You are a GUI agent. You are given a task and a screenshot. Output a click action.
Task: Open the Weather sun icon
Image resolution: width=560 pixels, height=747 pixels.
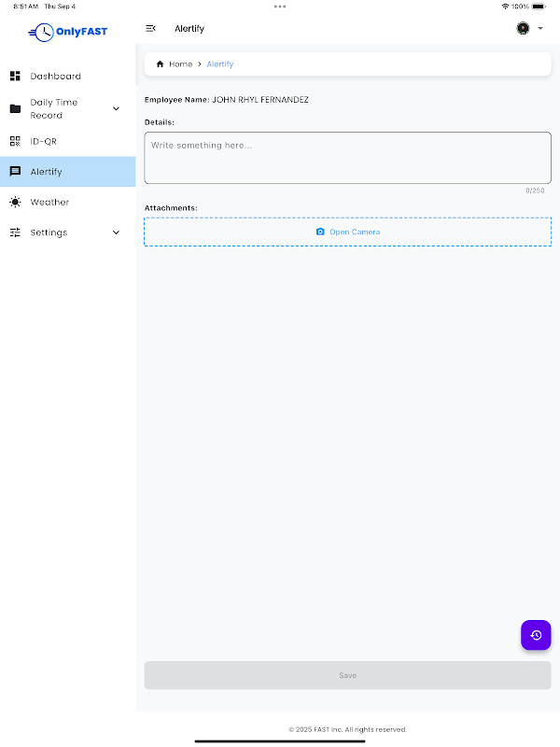pos(15,202)
